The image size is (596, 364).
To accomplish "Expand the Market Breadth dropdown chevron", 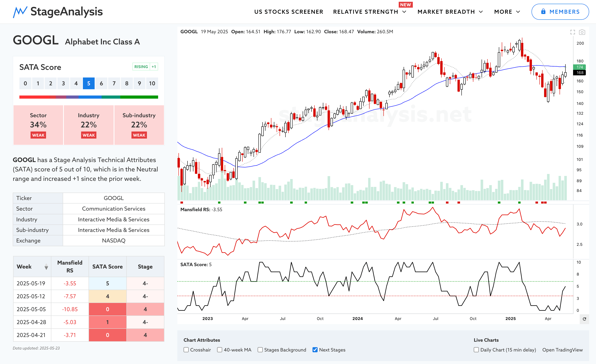I will 481,12.
